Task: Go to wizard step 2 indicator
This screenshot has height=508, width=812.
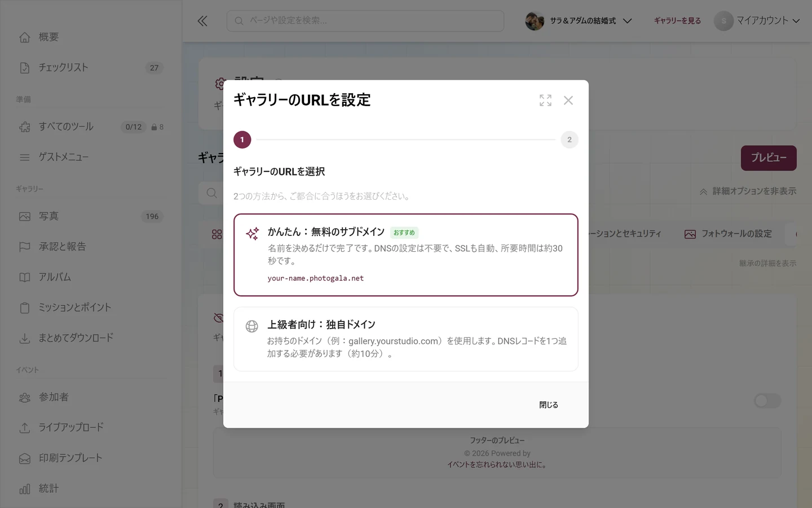Action: 570,139
